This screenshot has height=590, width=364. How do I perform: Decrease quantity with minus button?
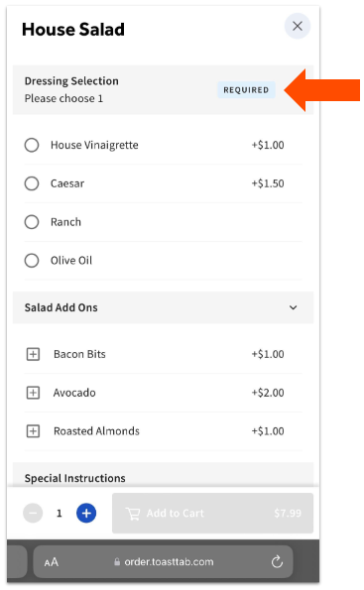[x=33, y=513]
